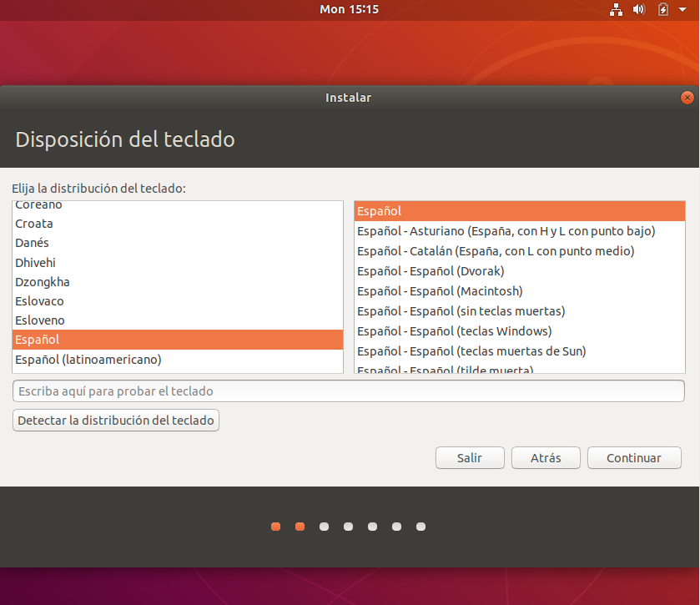Select Croata keyboard language
Screen dimensions: 700x605
178,224
